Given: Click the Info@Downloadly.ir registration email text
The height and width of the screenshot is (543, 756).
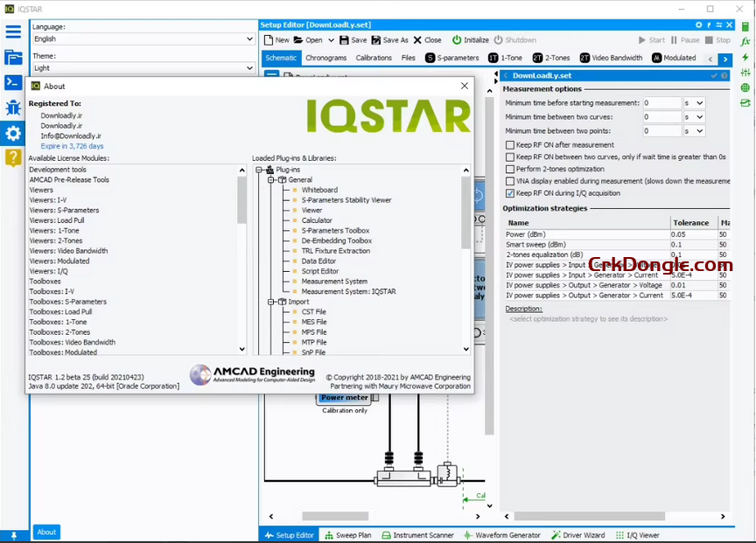Looking at the screenshot, I should click(71, 136).
